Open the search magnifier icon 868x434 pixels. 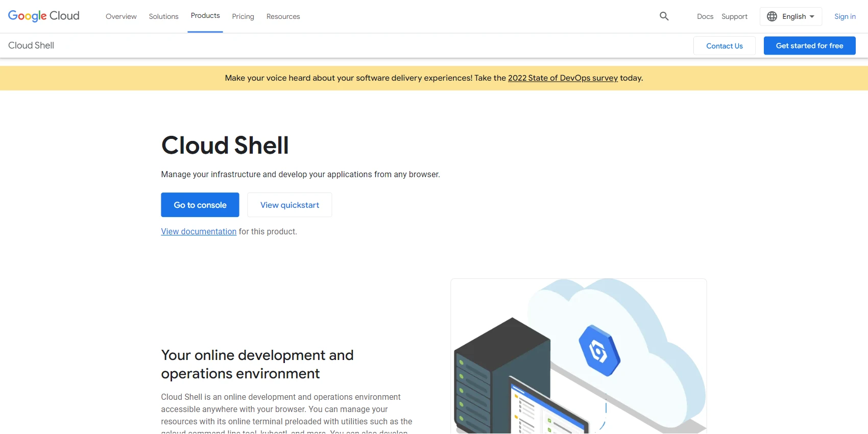[x=664, y=16]
